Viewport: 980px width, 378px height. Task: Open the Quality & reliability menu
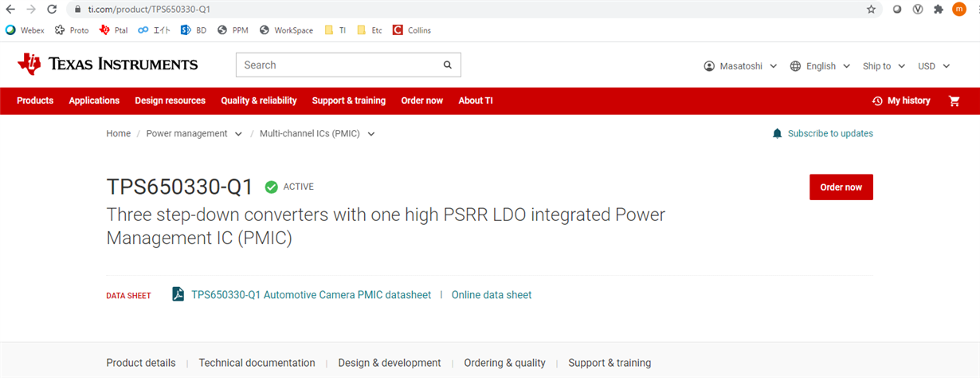pos(259,100)
